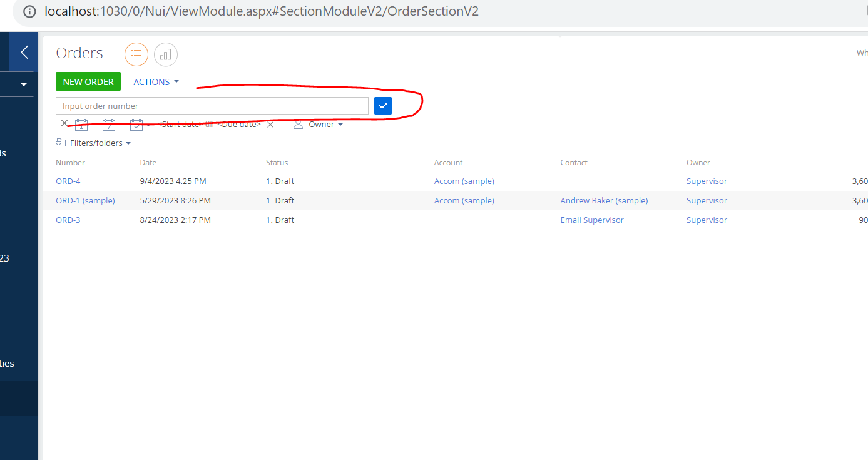Click inside the Input order number field
The height and width of the screenshot is (460, 868).
click(212, 105)
